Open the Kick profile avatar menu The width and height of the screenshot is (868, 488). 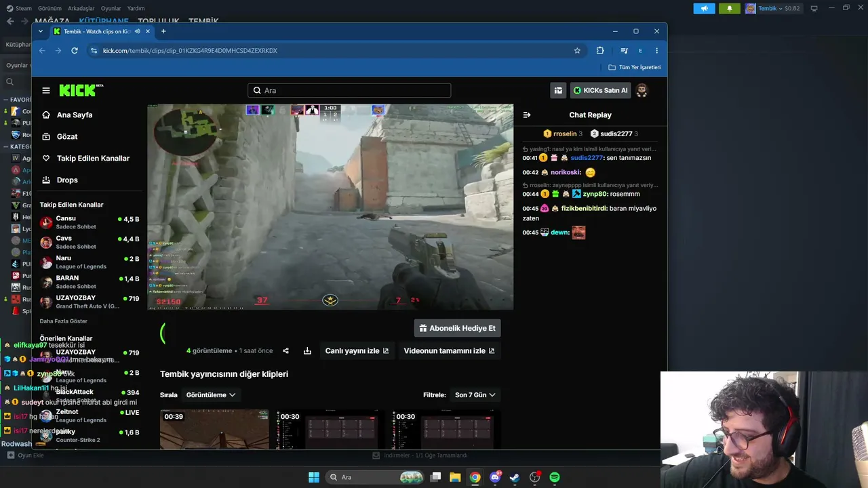click(x=642, y=90)
